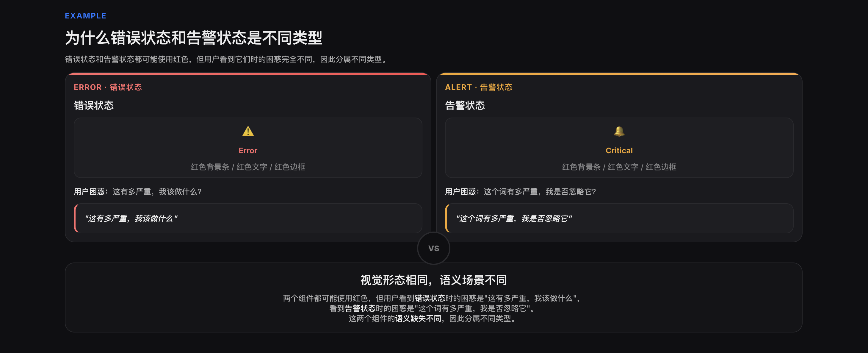Click the quote "这有多严重，我该做什么" block

(x=248, y=218)
